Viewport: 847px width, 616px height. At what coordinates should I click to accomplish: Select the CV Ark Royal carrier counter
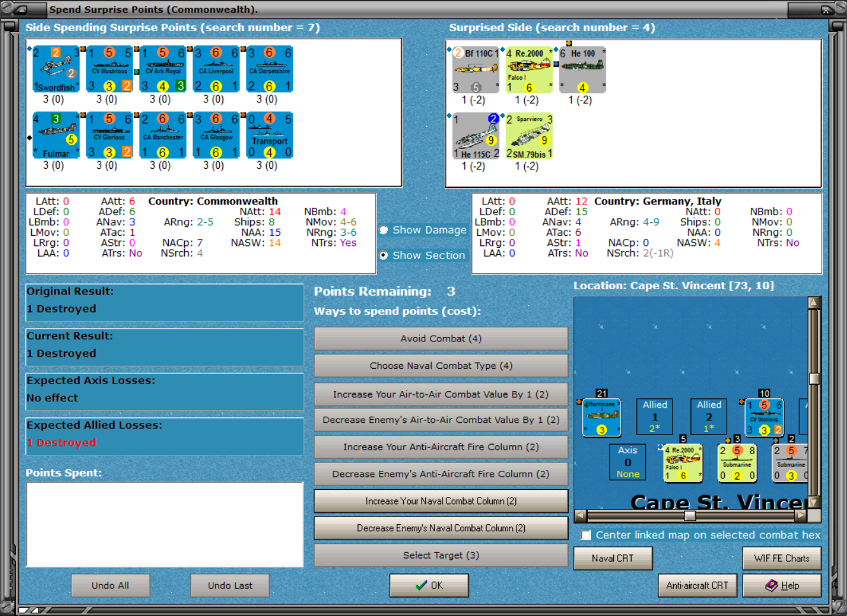click(x=163, y=69)
